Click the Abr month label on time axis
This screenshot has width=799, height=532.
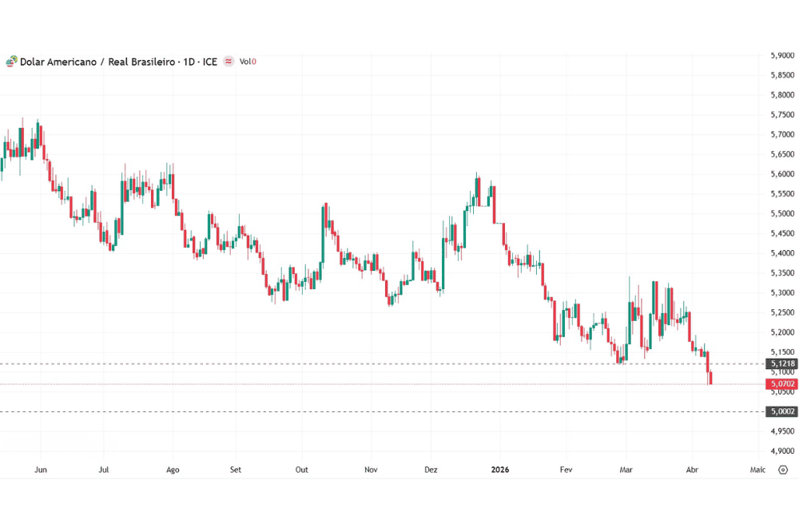pos(690,470)
